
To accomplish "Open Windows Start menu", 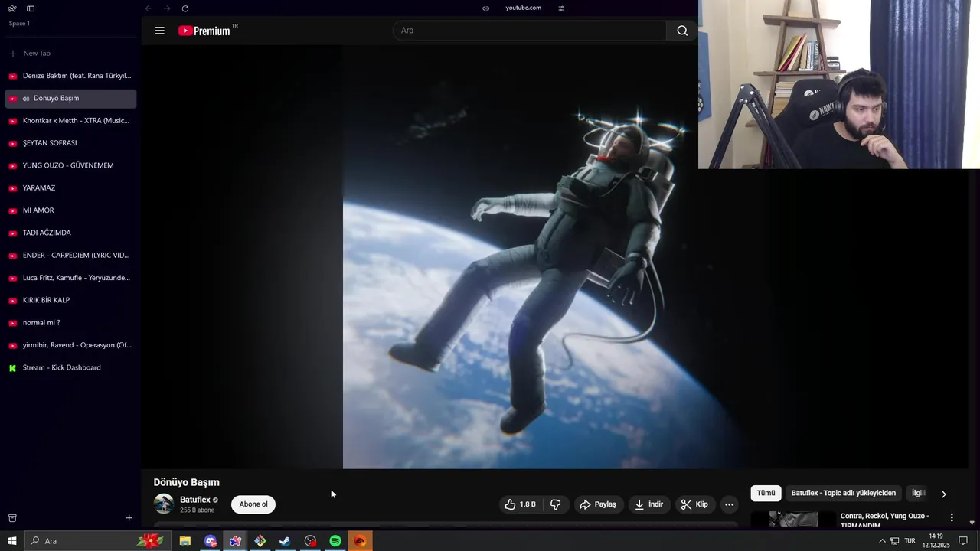I will 12,541.
